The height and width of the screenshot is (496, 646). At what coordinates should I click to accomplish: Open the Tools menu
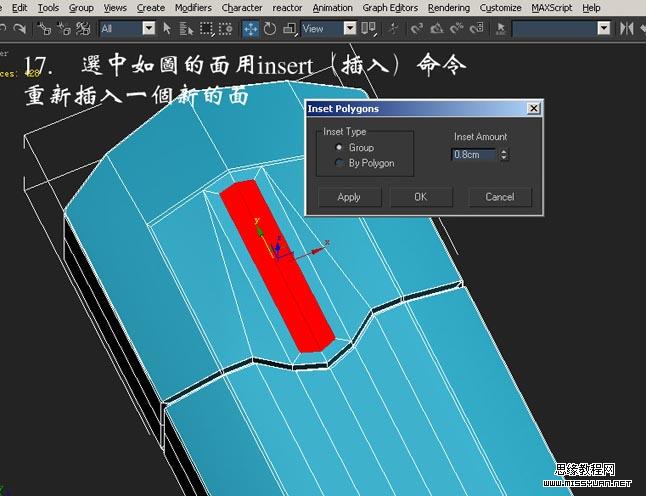(48, 7)
